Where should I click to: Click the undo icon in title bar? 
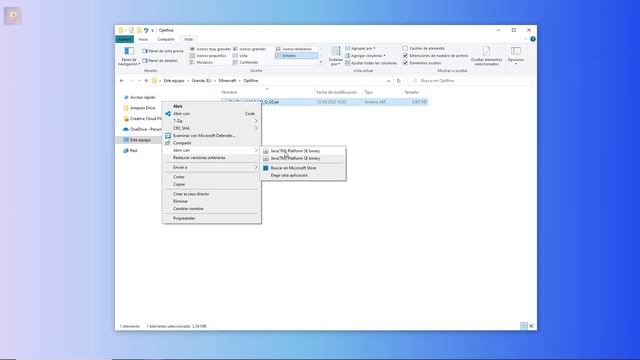pos(146,30)
